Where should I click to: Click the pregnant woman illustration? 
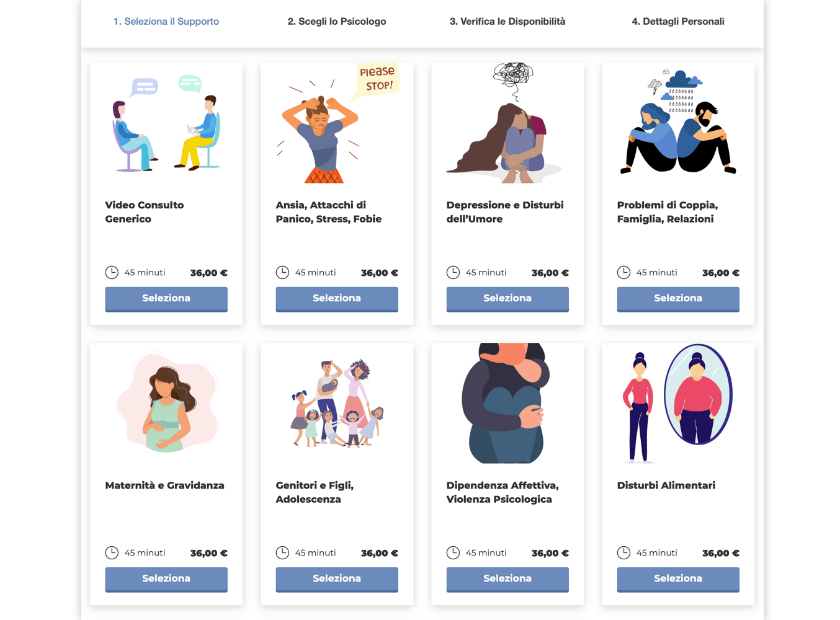point(166,403)
